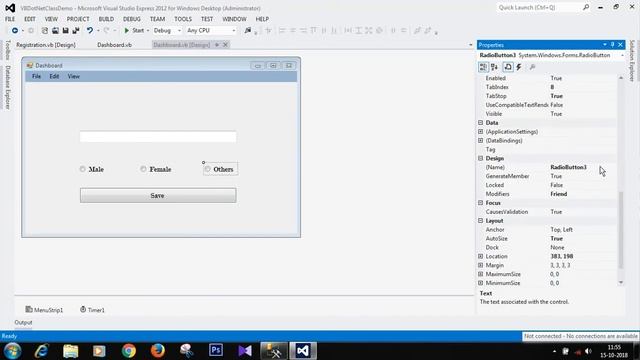Screen dimensions: 640x360
Task: Collapse the Layout property category
Action: (x=480, y=220)
